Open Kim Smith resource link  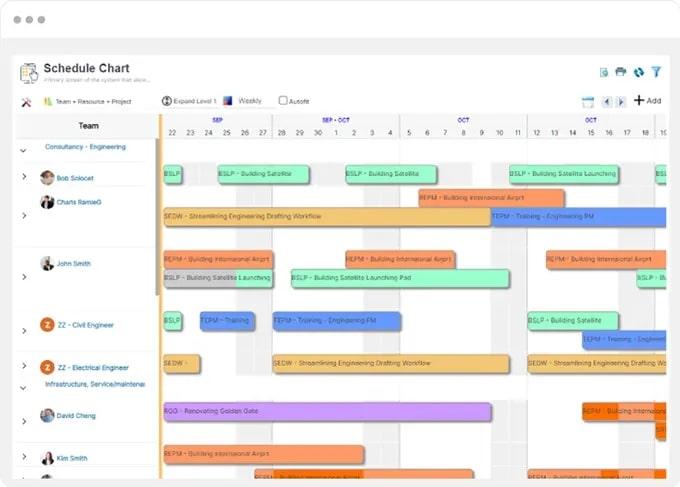72,458
